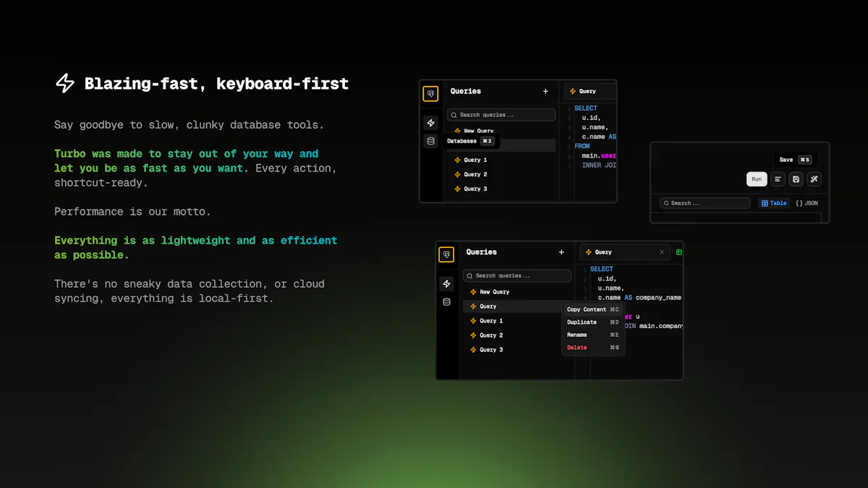The height and width of the screenshot is (488, 868).
Task: Focus the results Search field
Action: point(705,203)
